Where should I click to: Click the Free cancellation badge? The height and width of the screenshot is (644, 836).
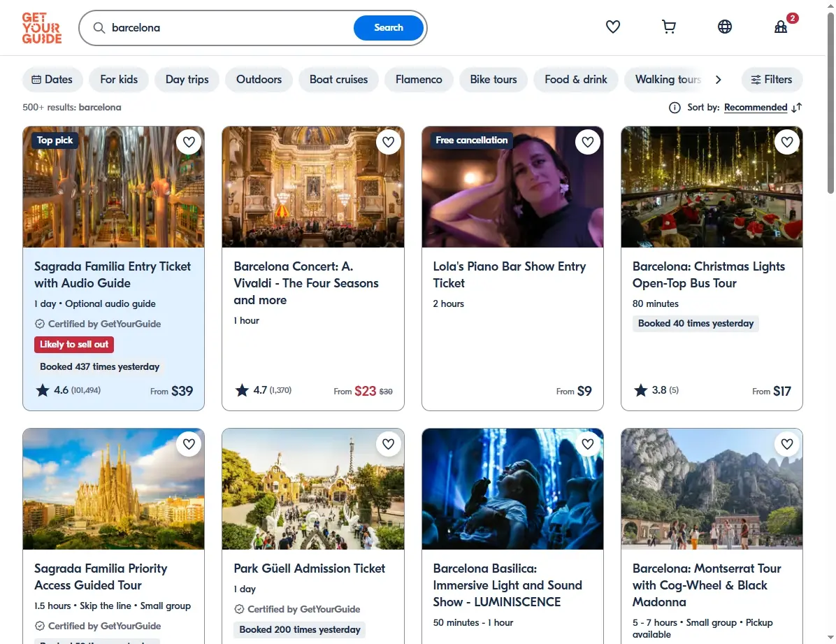coord(471,141)
